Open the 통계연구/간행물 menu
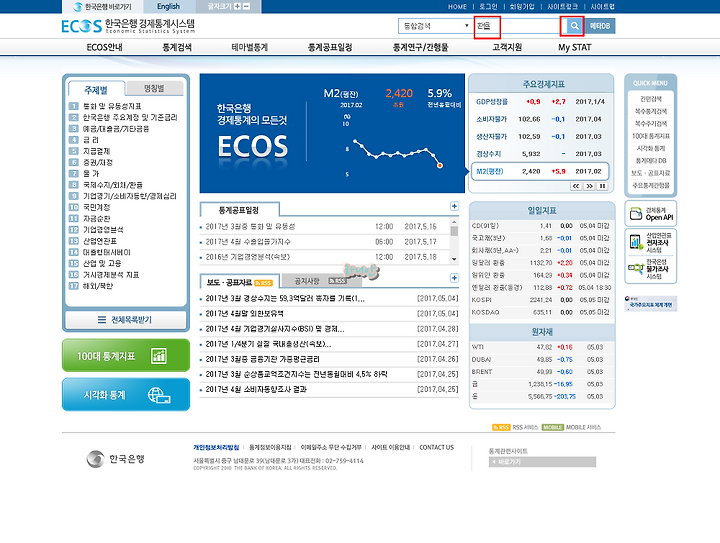720x543 pixels. click(x=420, y=47)
